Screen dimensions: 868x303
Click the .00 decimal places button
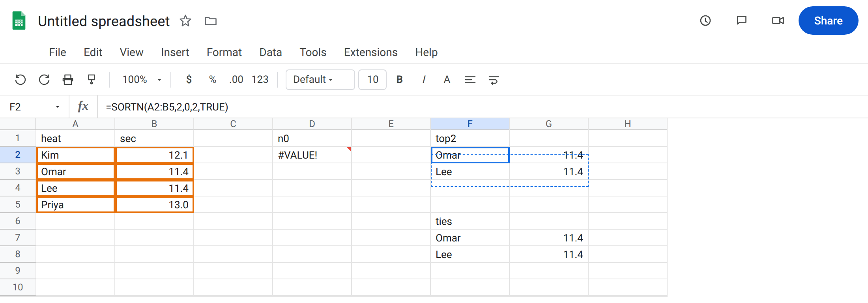coord(236,80)
